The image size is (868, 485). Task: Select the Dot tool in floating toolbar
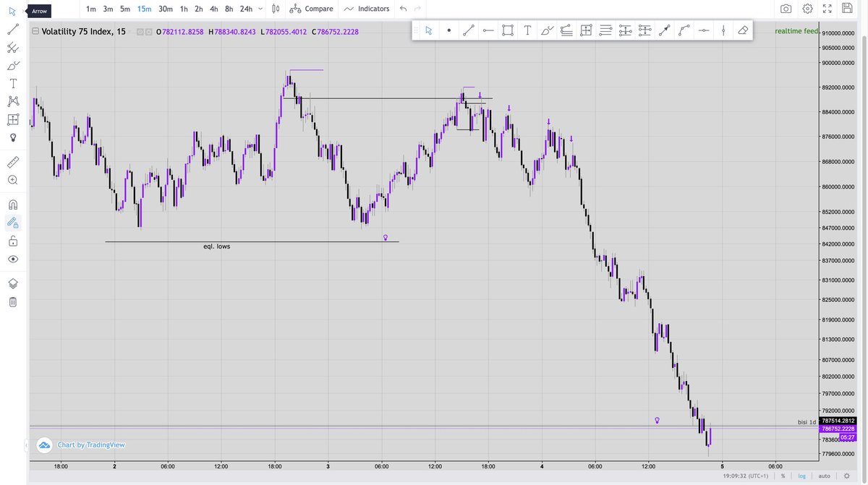click(x=448, y=30)
